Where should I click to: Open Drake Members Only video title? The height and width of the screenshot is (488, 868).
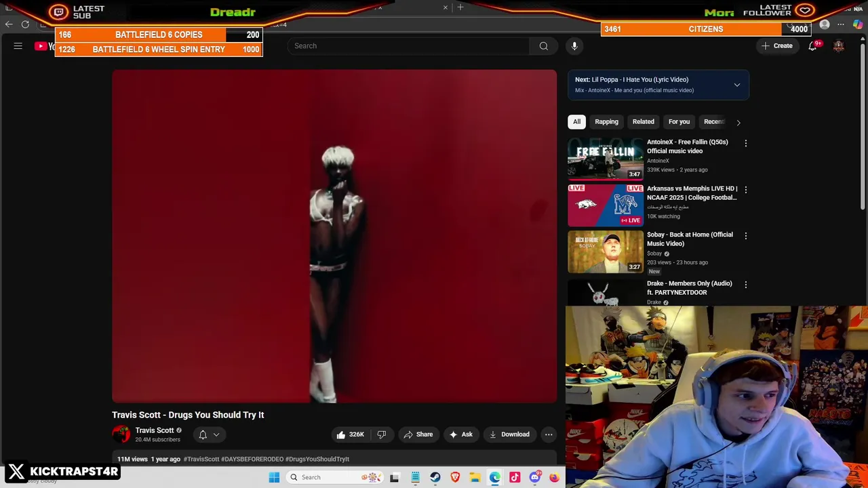click(x=689, y=288)
